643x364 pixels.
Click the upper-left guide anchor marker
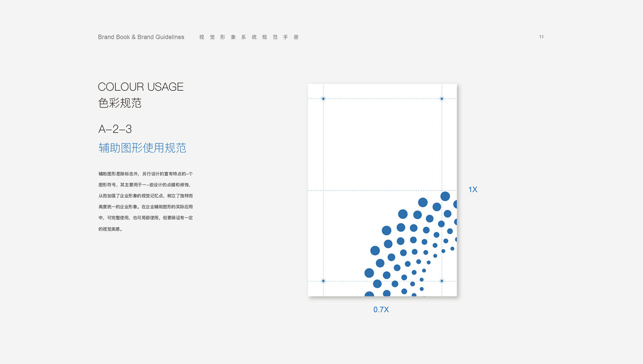point(323,99)
